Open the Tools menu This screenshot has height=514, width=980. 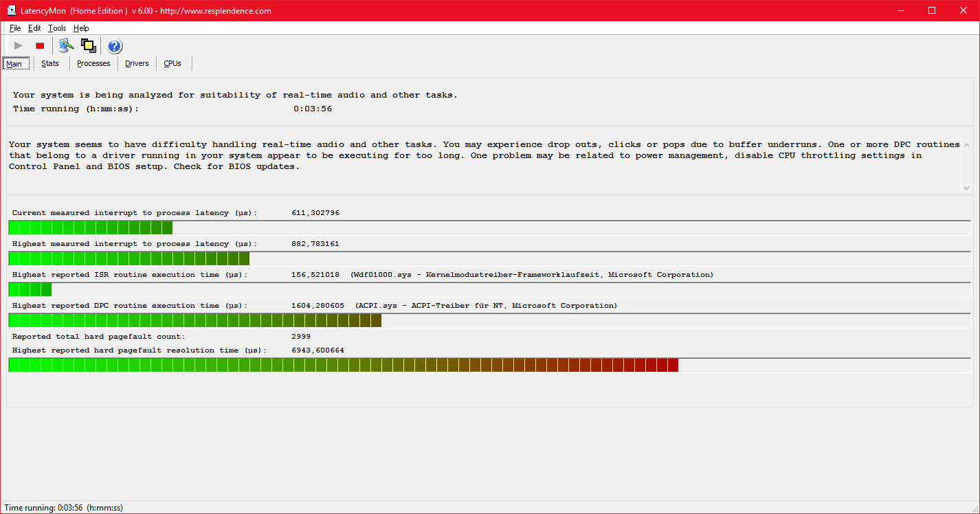point(57,28)
